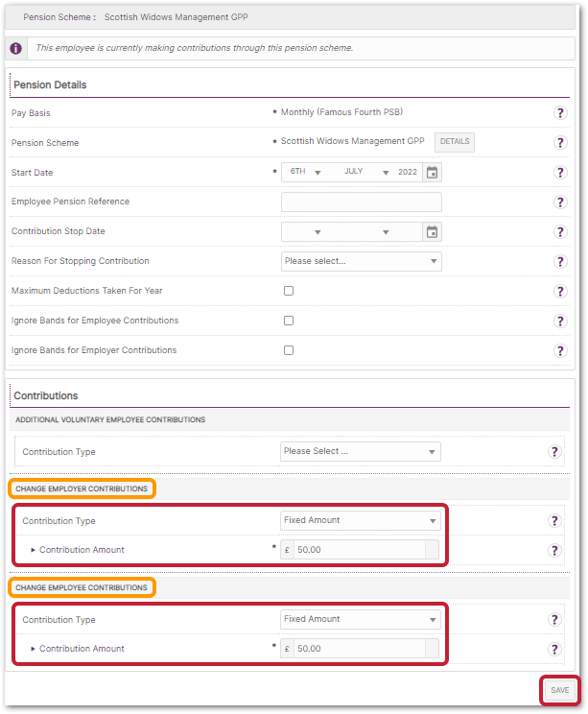Click help icon beside Pay Basis

560,113
